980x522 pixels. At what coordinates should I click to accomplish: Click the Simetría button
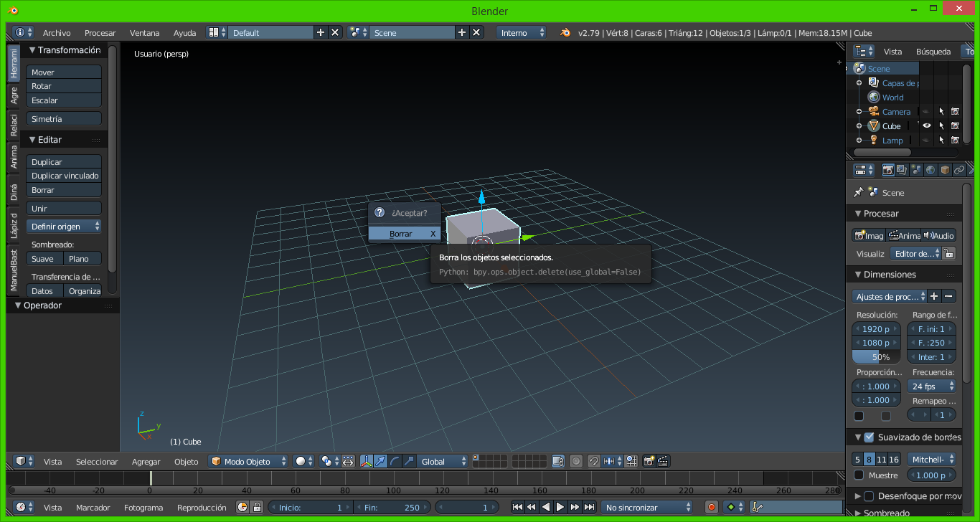tap(64, 119)
